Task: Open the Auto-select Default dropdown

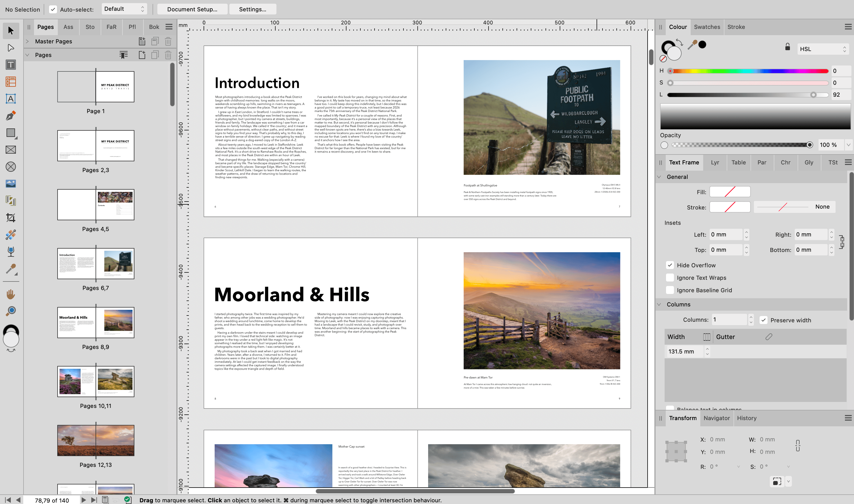Action: point(124,9)
